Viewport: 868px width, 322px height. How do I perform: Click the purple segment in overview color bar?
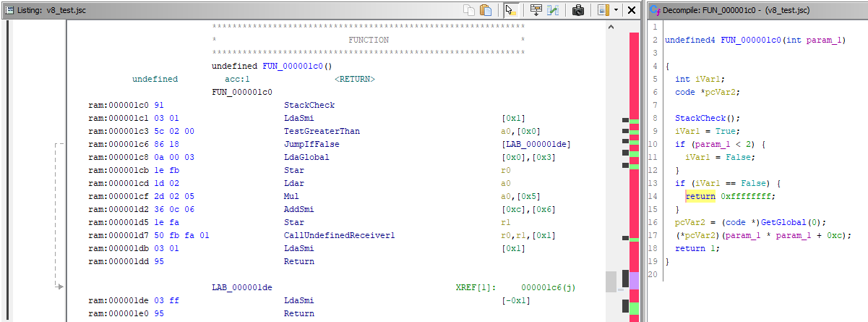[634, 281]
